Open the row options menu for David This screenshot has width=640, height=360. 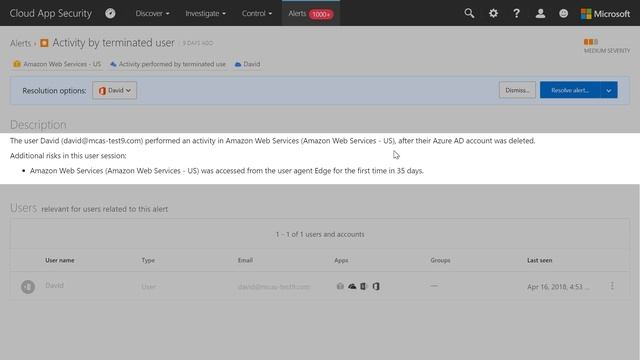click(x=612, y=286)
